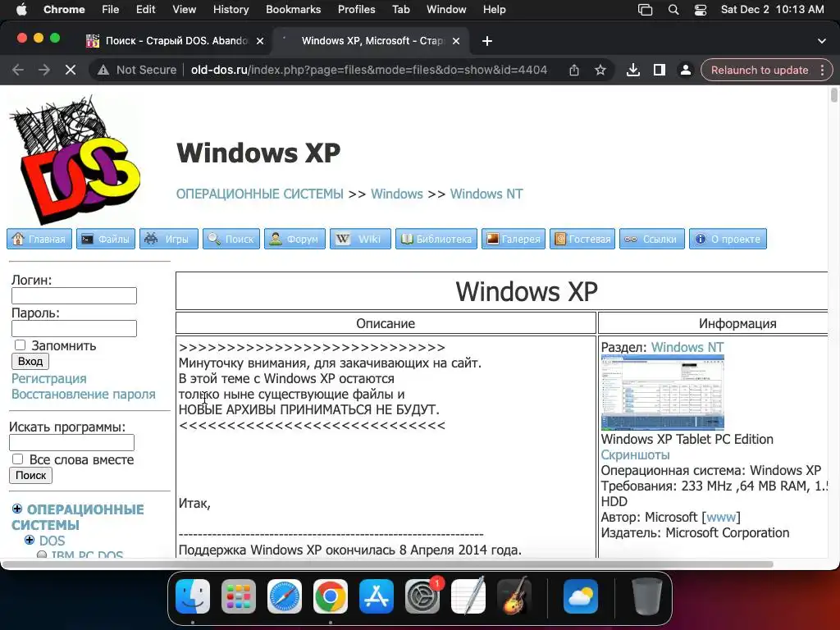Open System Settings from the dock
This screenshot has height=630, width=840.
click(x=422, y=596)
